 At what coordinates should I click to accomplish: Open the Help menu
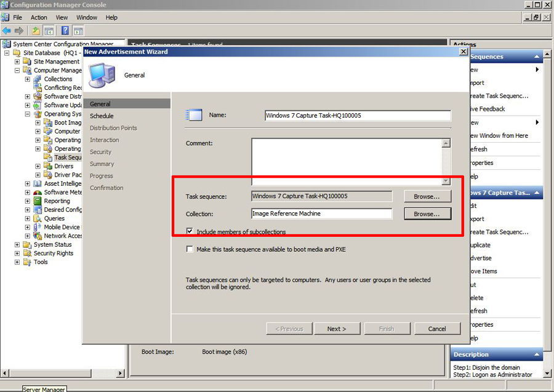tap(111, 17)
